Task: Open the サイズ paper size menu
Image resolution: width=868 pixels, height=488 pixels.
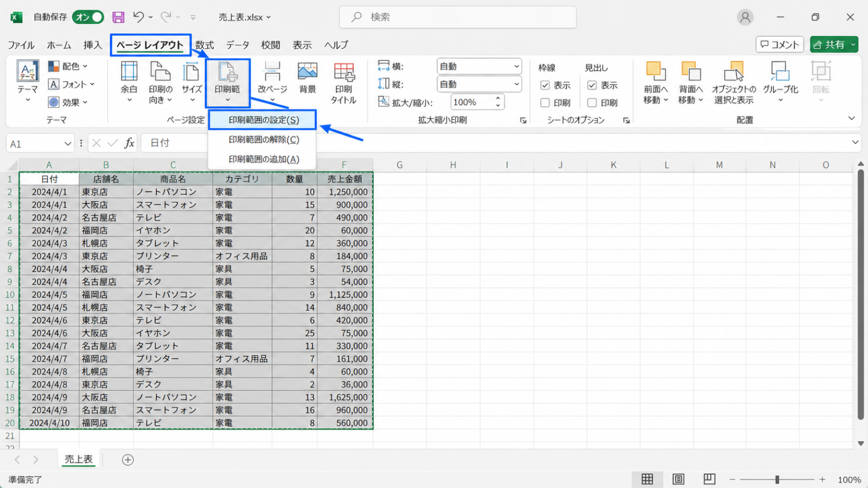Action: [192, 81]
